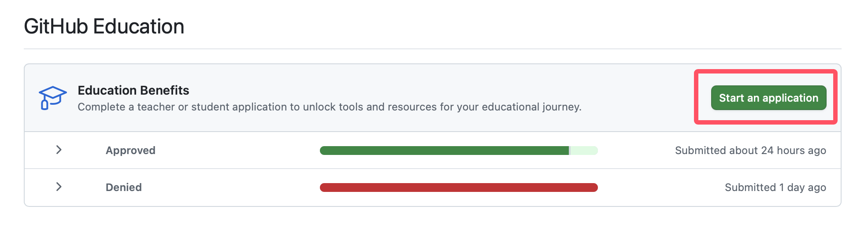Click the graduation cap Education icon

[52, 98]
